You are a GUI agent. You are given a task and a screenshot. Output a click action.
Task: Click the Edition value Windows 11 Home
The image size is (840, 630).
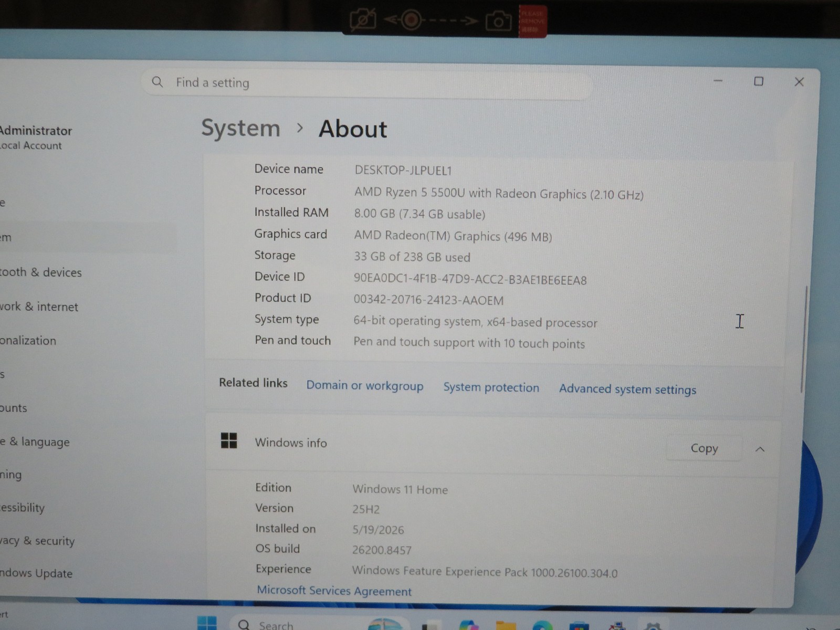(400, 489)
